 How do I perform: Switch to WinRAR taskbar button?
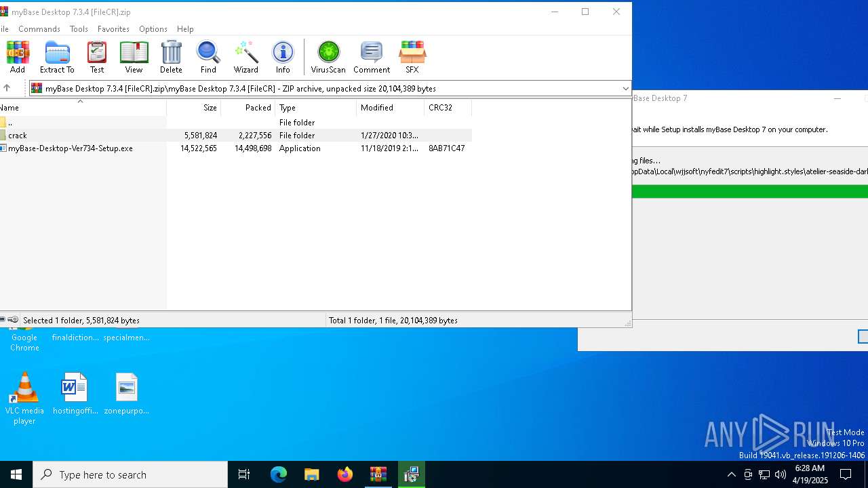click(x=378, y=474)
